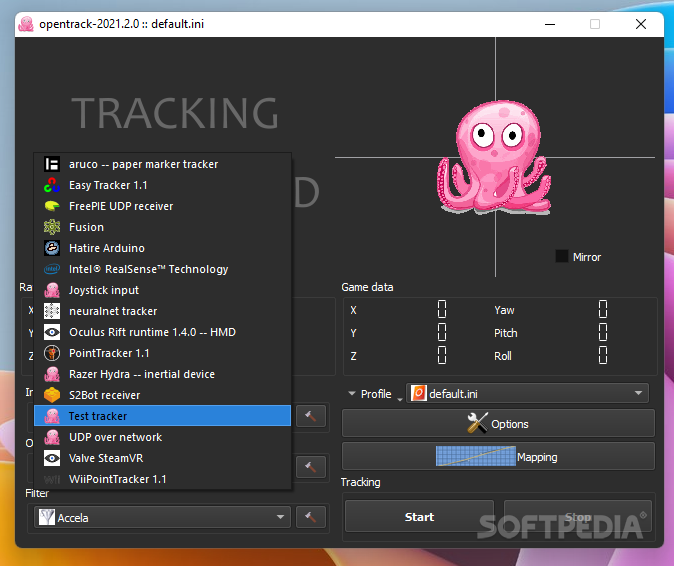Click the opentrack octopus title bar icon
The width and height of the screenshot is (674, 566).
(26, 24)
